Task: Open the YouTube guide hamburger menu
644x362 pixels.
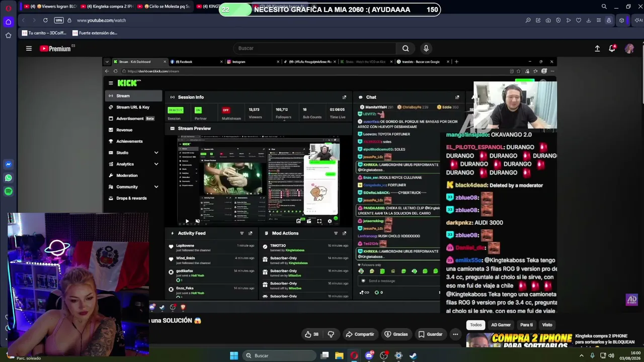Action: click(x=29, y=48)
